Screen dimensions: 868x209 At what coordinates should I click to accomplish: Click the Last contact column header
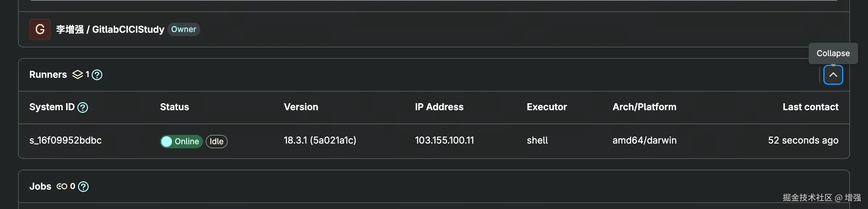click(x=810, y=107)
